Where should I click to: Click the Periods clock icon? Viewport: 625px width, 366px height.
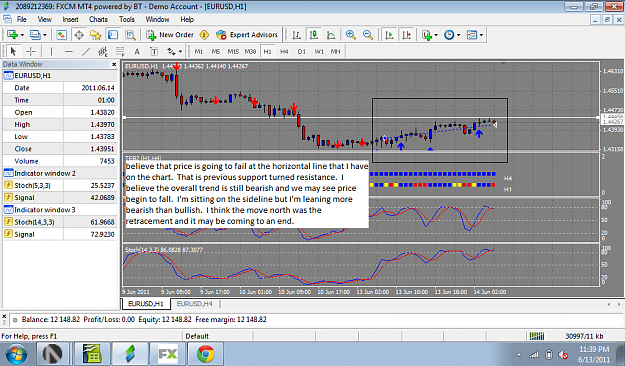[x=449, y=35]
